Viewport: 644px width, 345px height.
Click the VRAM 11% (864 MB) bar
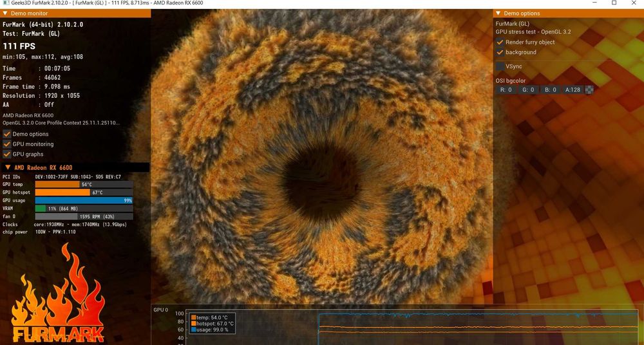(x=84, y=209)
